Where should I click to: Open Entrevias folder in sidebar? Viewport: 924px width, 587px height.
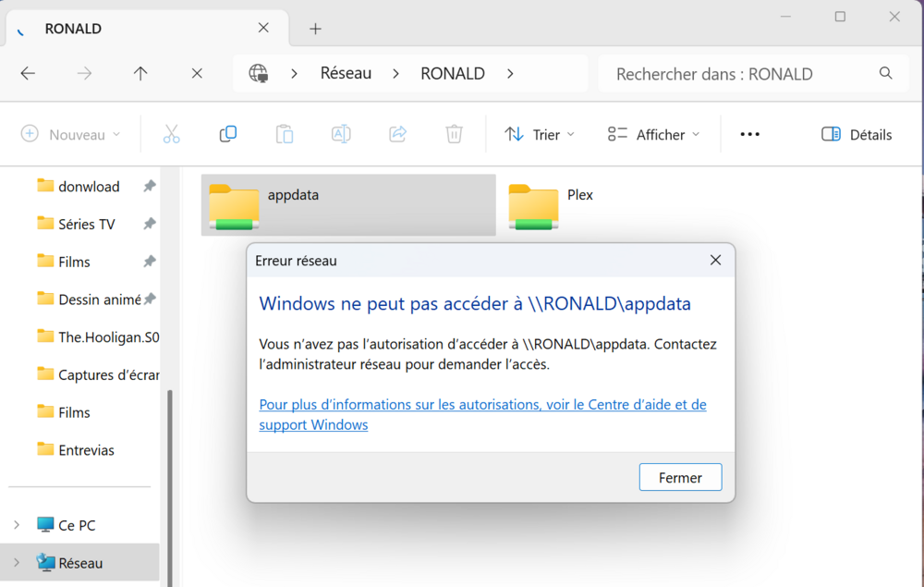85,449
